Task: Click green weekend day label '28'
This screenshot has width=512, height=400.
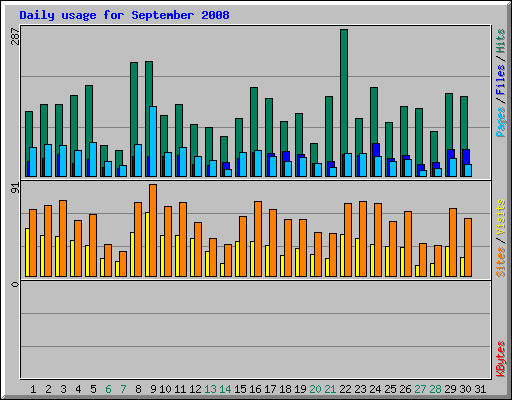Action: (435, 389)
